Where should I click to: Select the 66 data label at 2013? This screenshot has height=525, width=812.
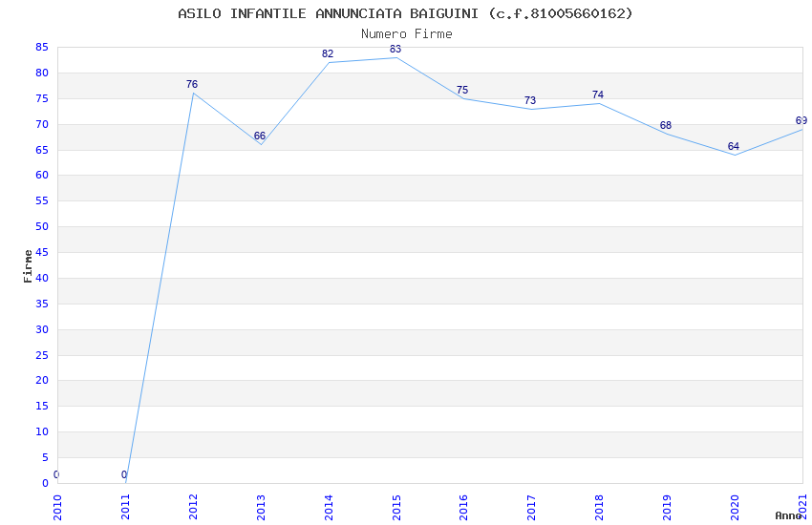pyautogui.click(x=260, y=136)
